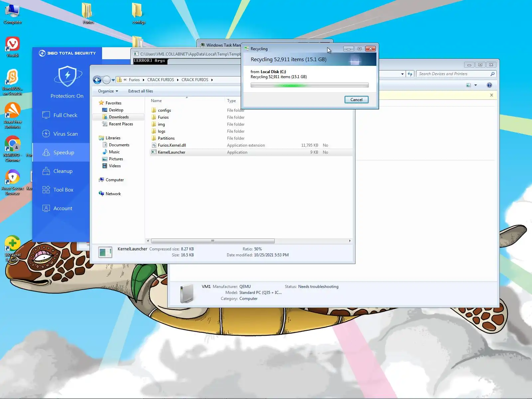Open the Tool Box section
The image size is (532, 399).
coord(61,190)
